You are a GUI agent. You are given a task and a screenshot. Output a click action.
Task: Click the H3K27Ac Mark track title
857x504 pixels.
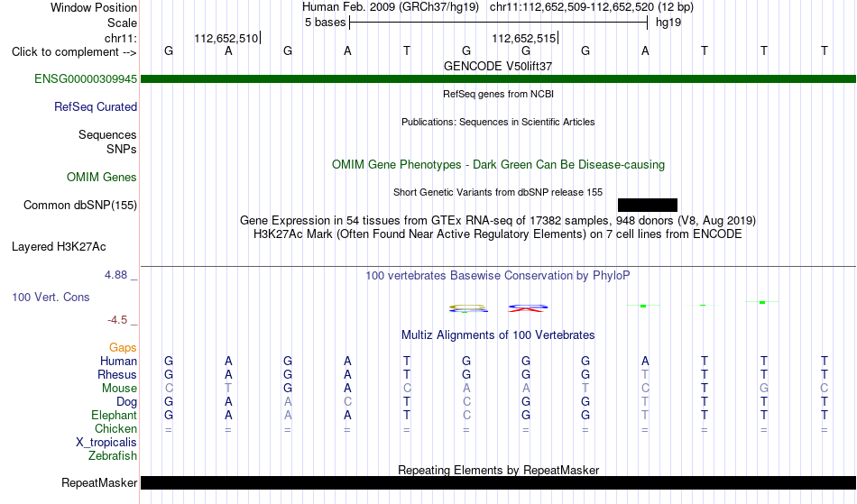point(498,234)
